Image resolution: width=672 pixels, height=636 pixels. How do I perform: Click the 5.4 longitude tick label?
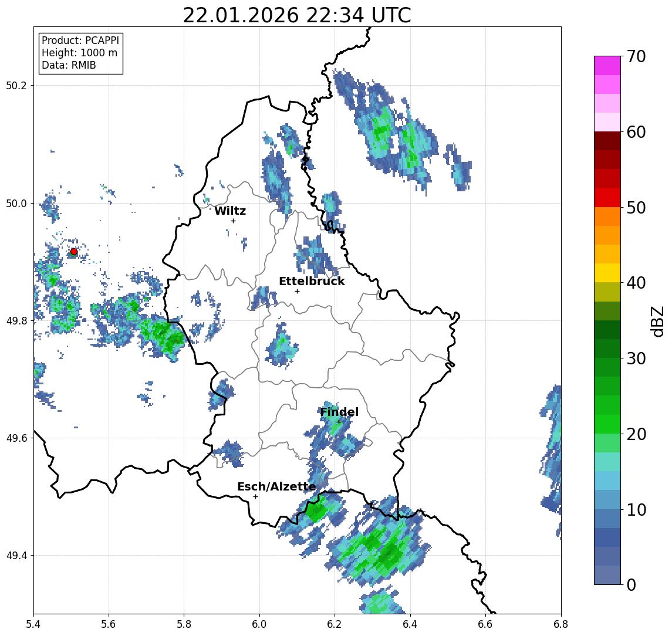point(34,624)
